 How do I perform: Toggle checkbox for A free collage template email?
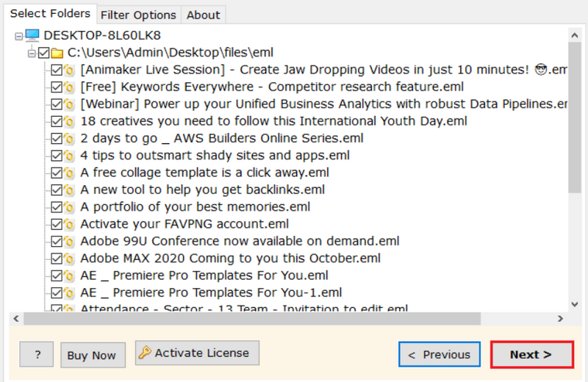57,173
